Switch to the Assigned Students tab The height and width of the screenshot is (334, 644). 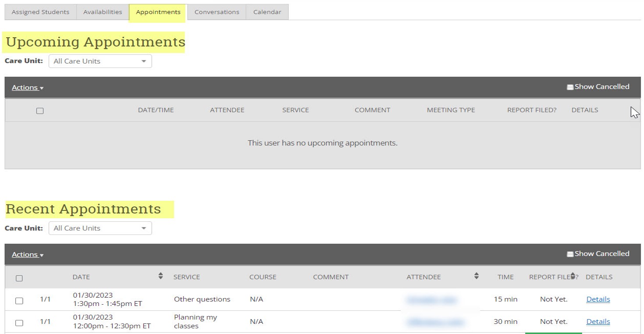point(40,12)
